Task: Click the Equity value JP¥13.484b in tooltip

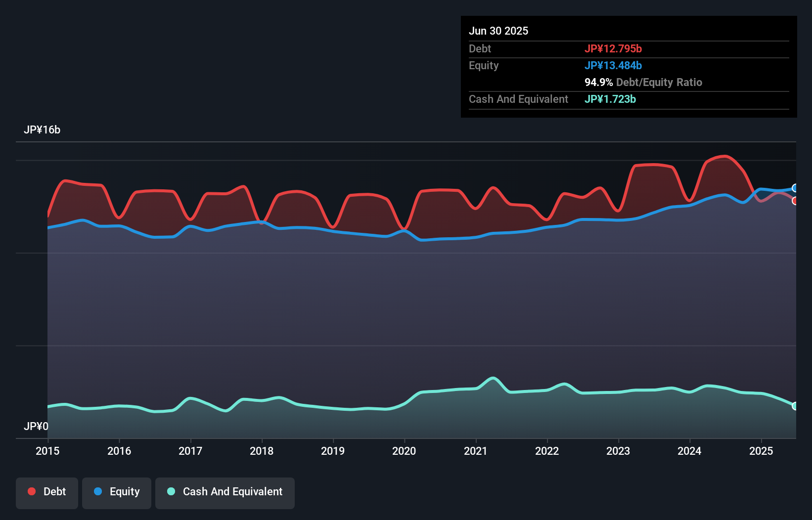Action: [613, 65]
